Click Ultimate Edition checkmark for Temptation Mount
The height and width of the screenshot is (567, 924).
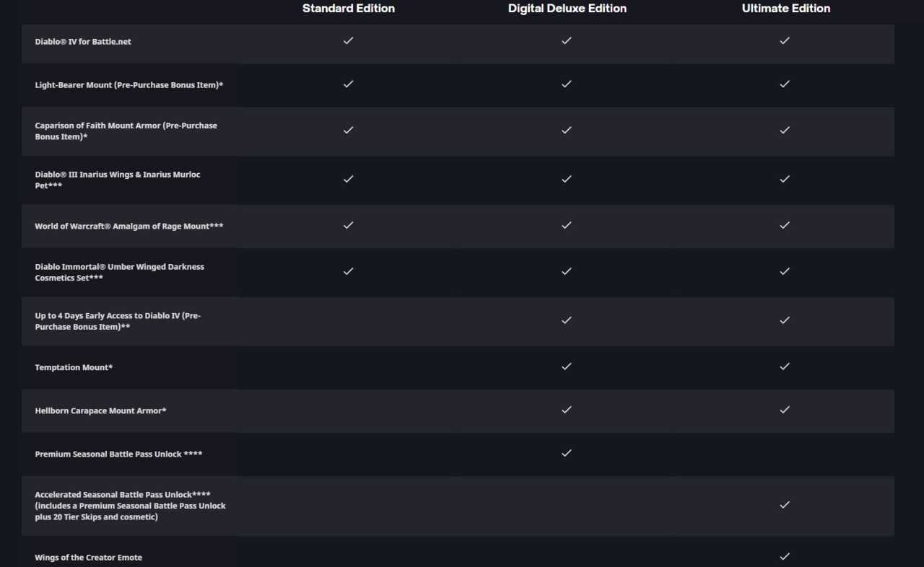click(785, 366)
